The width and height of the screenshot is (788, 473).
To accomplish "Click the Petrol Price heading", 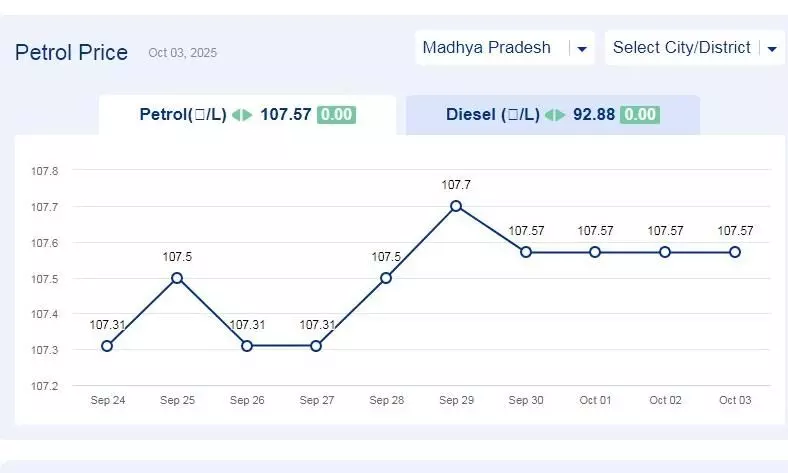I will [x=71, y=52].
